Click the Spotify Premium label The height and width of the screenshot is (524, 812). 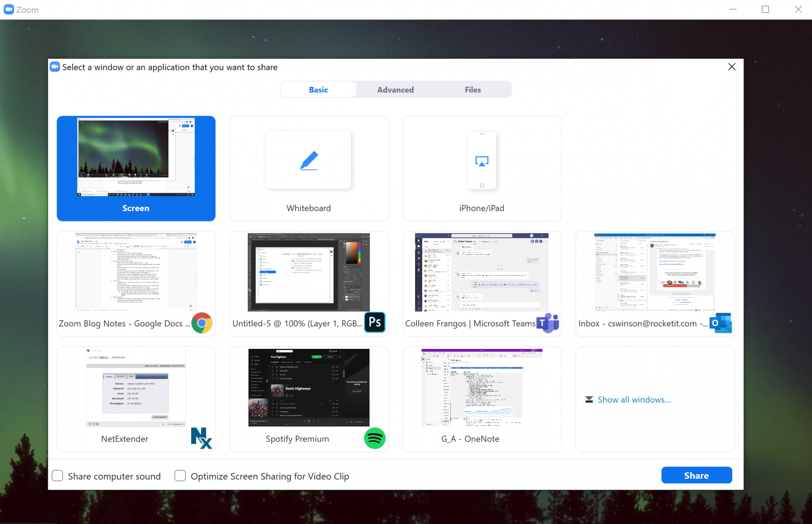[297, 439]
